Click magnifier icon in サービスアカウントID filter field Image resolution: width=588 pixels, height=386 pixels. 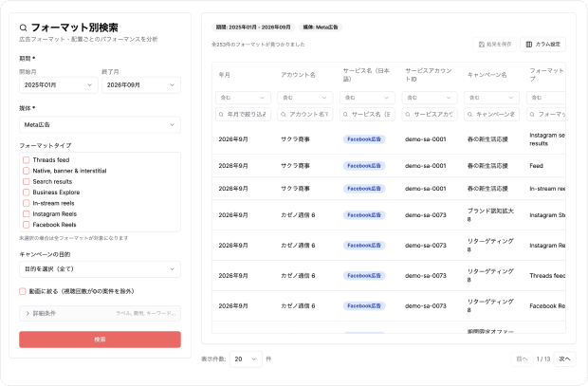[x=408, y=114]
